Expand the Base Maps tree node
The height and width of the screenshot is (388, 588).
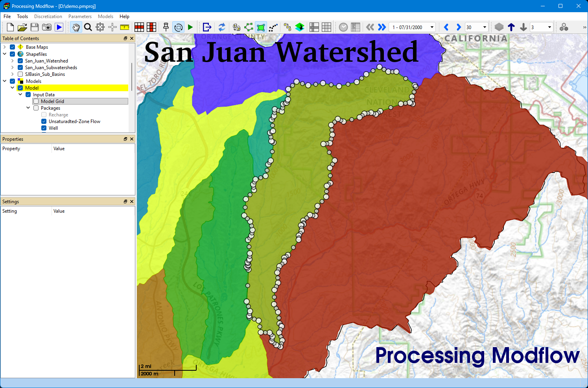pos(5,47)
